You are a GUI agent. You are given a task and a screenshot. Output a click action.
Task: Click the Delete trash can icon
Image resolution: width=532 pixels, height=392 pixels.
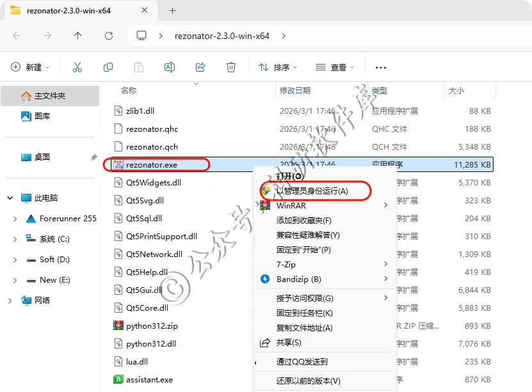coord(230,67)
